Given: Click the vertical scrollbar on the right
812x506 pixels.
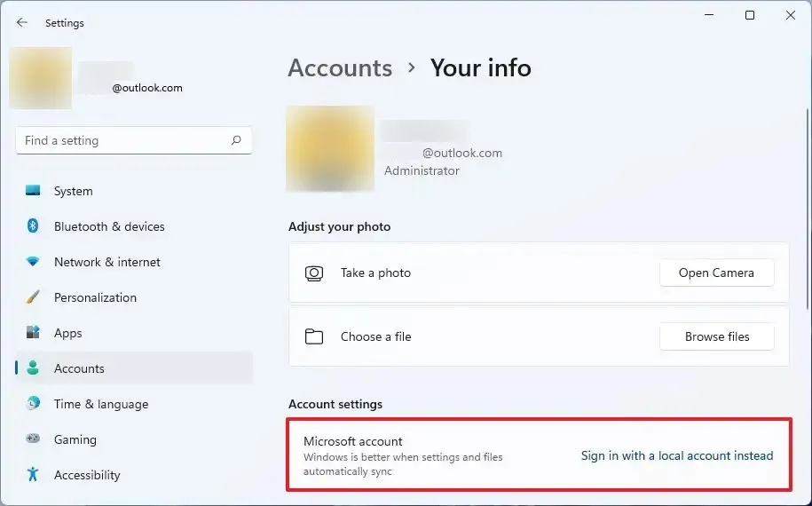Looking at the screenshot, I should pos(807,210).
